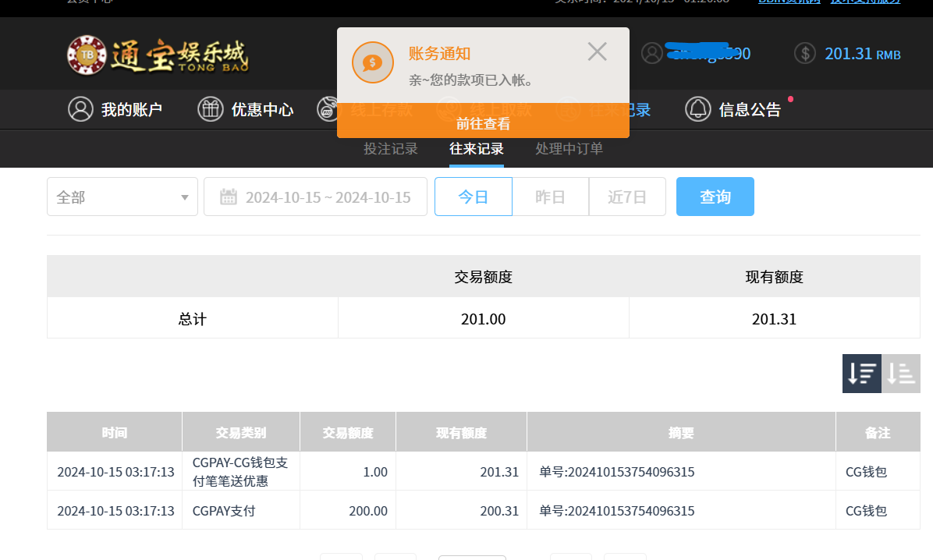Image resolution: width=933 pixels, height=560 pixels.
Task: Select 今日 date range option
Action: 473,197
